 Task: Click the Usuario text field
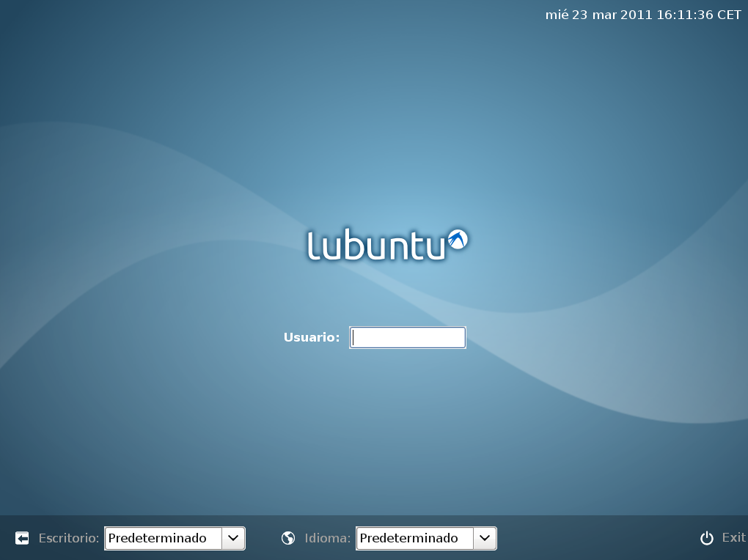(408, 338)
